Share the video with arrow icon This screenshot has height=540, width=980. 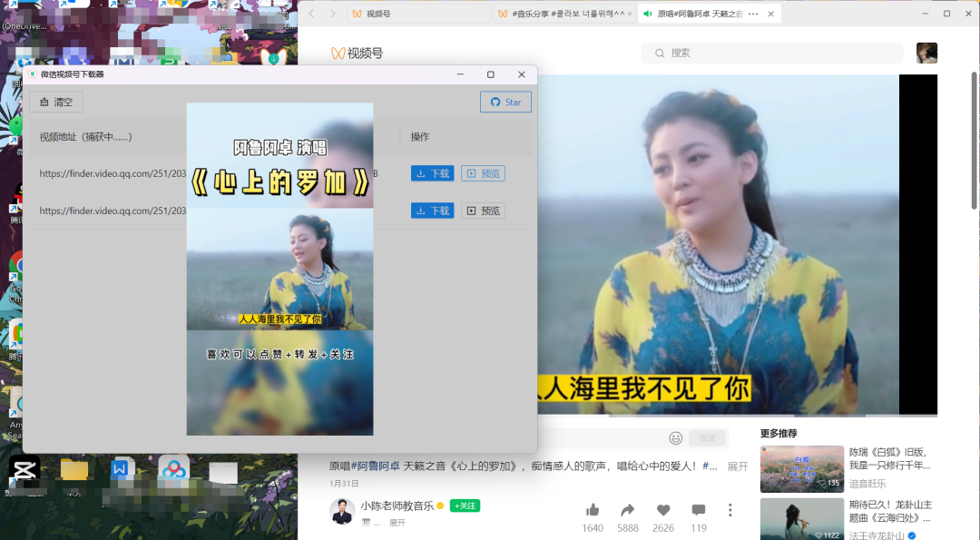628,510
